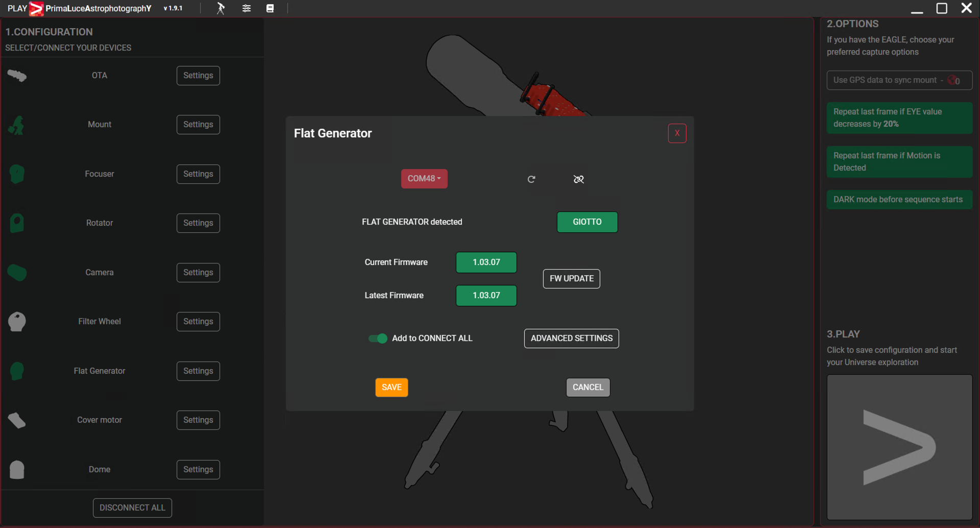Viewport: 980px width, 528px height.
Task: Toggle DARK mode before sequence starts
Action: tap(899, 200)
